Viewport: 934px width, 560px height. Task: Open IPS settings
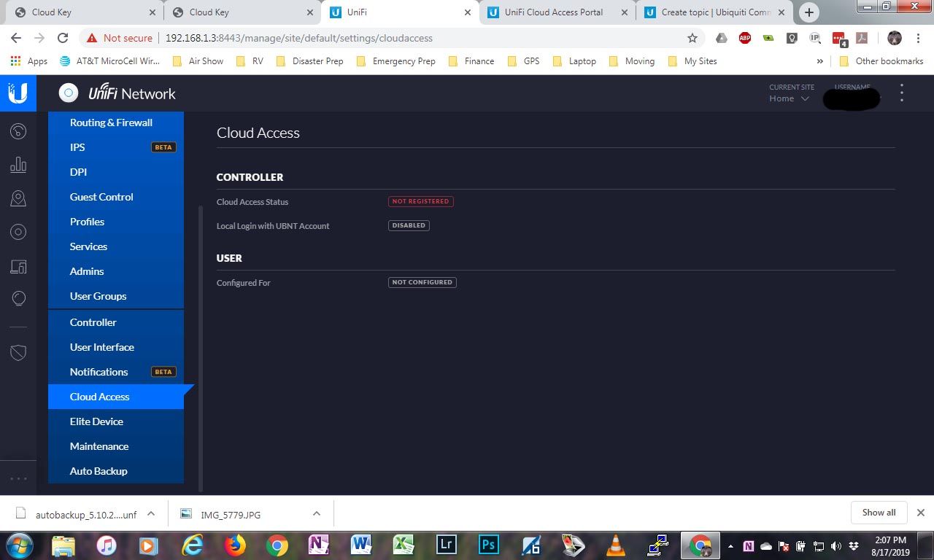(x=116, y=147)
